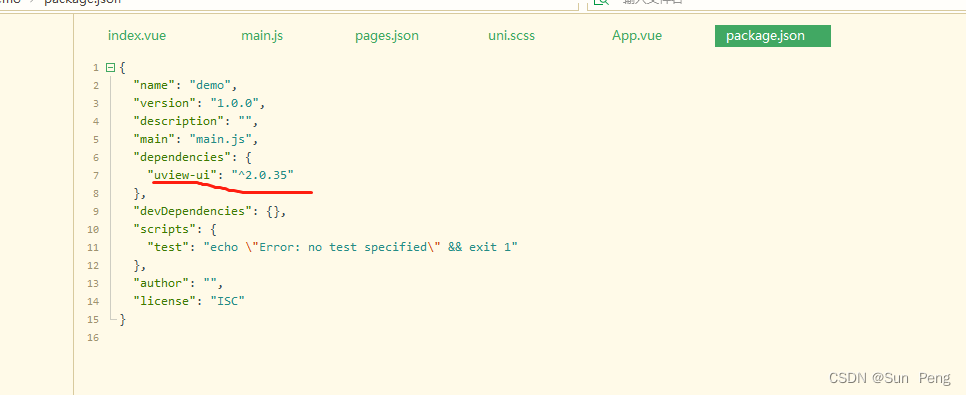
Task: Click the "test" script key
Action: [x=172, y=247]
